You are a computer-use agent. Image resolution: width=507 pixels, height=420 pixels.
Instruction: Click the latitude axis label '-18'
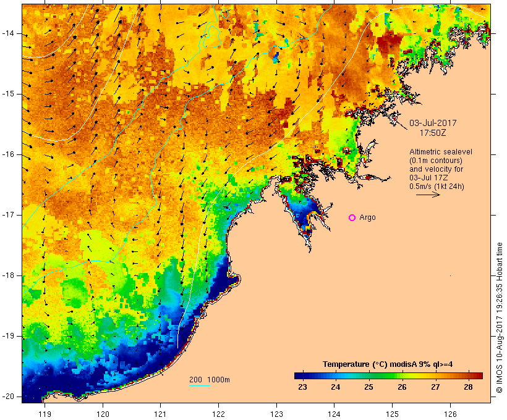(x=7, y=275)
